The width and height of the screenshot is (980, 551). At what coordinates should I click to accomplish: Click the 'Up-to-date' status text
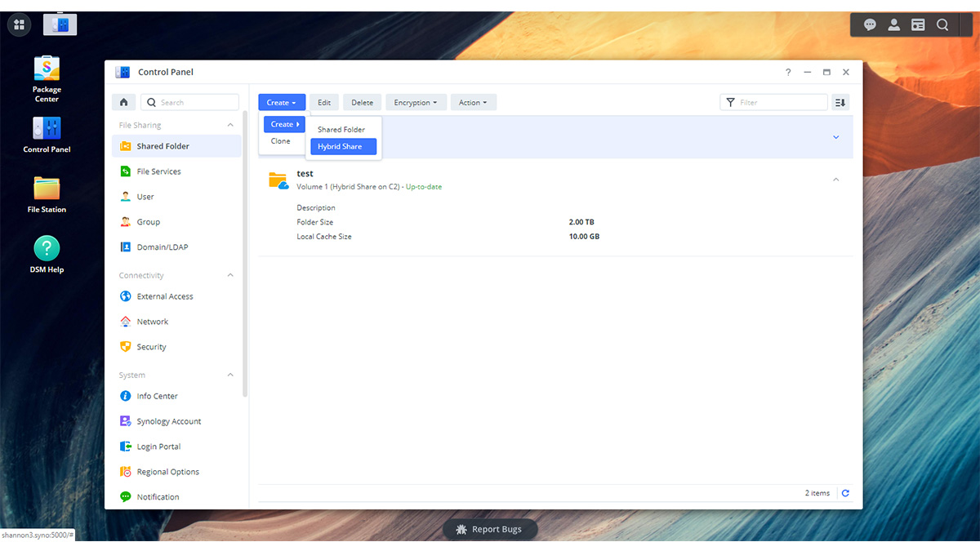click(424, 187)
